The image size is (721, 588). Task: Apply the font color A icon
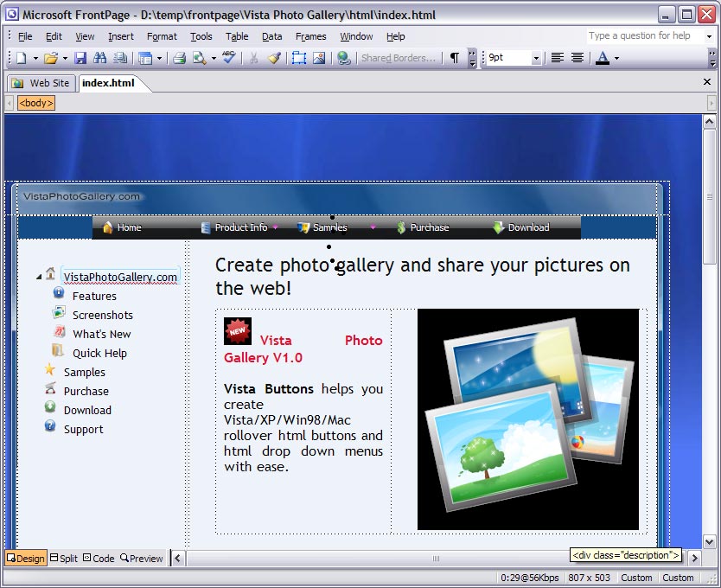pos(603,58)
